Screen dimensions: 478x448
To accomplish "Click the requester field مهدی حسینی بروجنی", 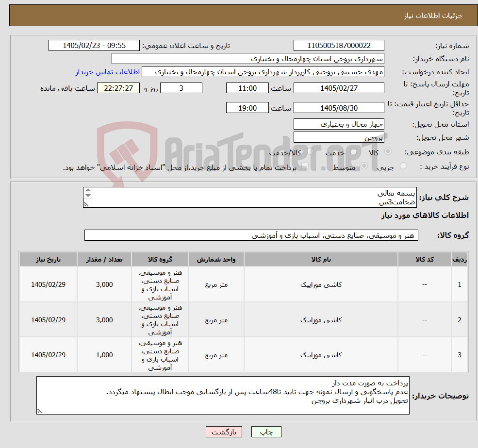I will [263, 72].
